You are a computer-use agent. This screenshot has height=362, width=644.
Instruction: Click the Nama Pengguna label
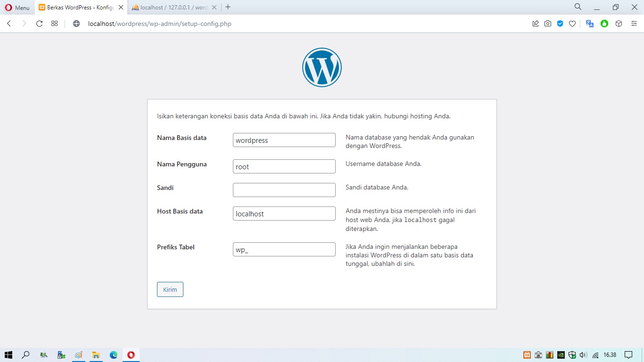(182, 164)
